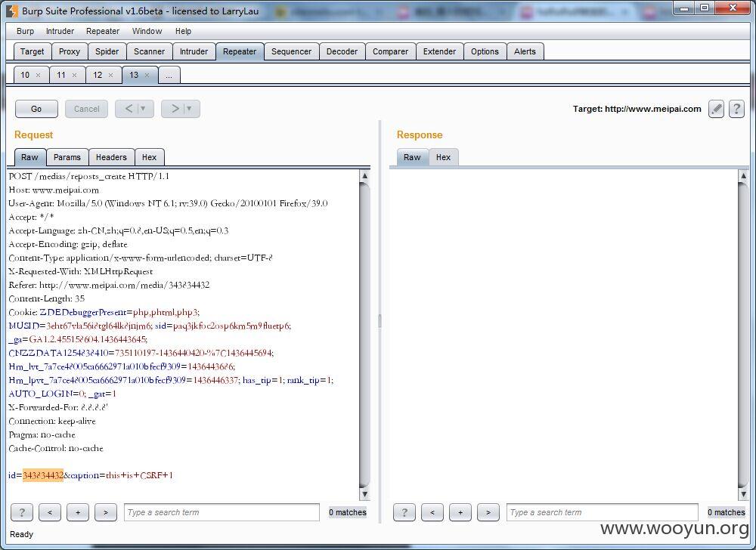Click the Request search help button
The image size is (756, 550).
click(22, 512)
